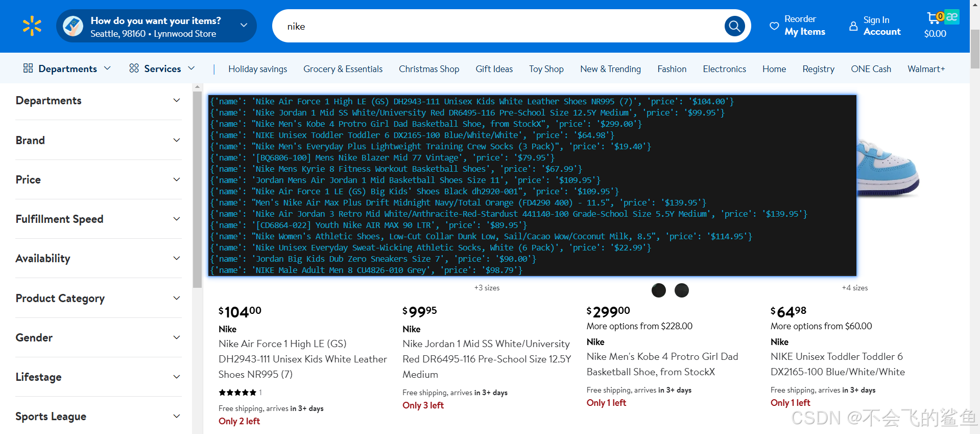Open Toy Shop in the nav bar

point(546,69)
